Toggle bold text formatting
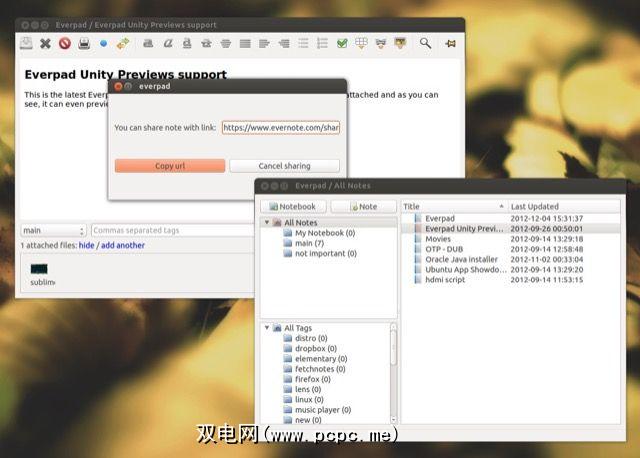Screen dimensions: 640x458 (148, 43)
